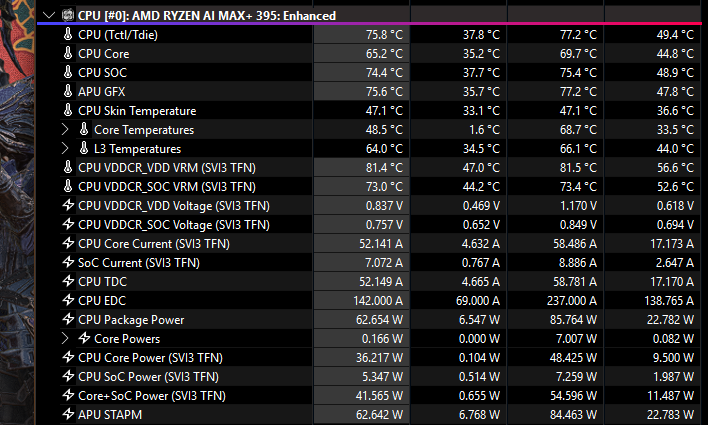
Task: Expand the L3 Temperatures subtree
Action: [x=67, y=149]
